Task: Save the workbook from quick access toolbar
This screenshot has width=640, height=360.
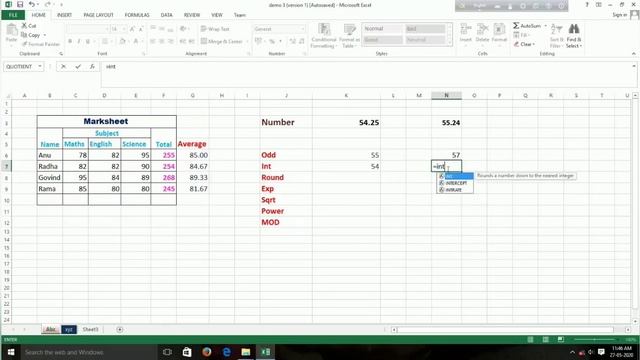Action: 20,4
